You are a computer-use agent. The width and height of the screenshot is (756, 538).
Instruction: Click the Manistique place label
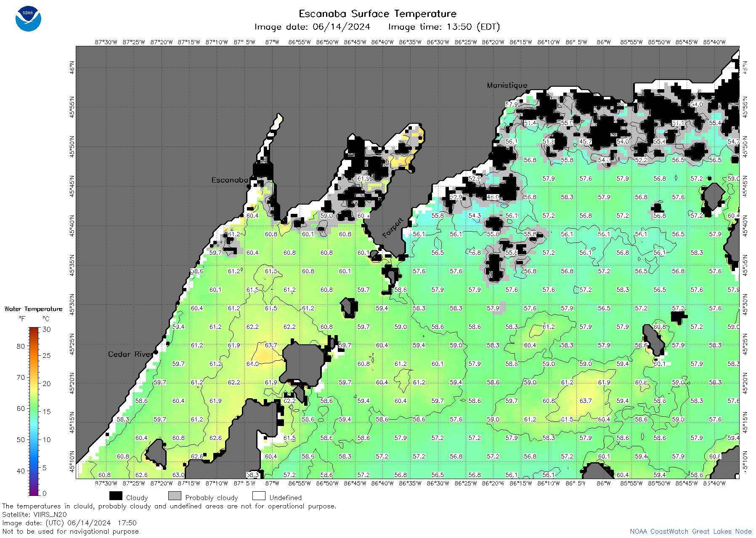point(507,85)
